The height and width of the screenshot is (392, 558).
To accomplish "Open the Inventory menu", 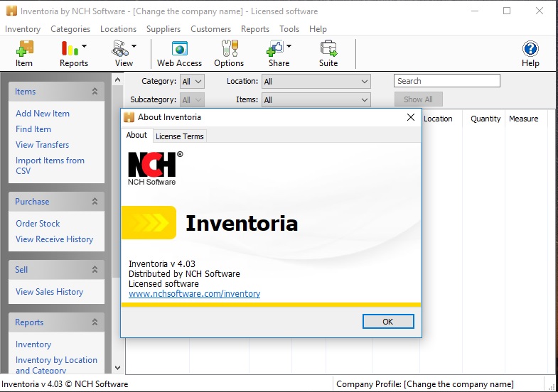I will [x=23, y=29].
